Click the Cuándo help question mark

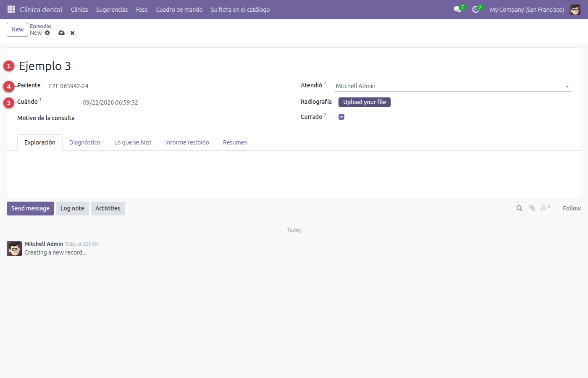40,100
